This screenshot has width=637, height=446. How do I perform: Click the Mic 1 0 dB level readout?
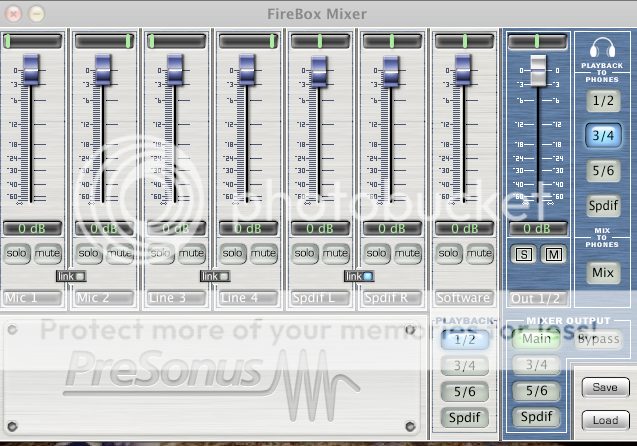pyautogui.click(x=32, y=229)
